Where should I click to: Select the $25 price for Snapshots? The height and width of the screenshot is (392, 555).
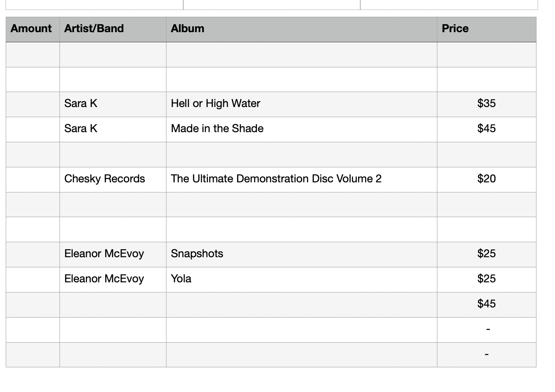tap(487, 255)
